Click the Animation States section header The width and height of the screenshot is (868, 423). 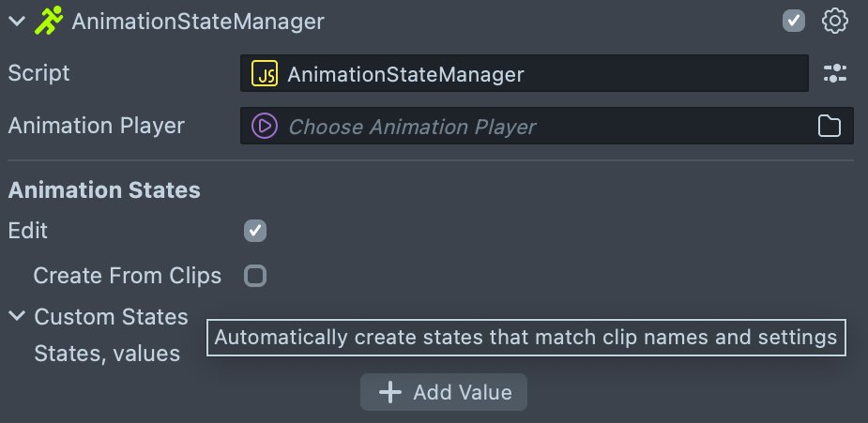(104, 190)
